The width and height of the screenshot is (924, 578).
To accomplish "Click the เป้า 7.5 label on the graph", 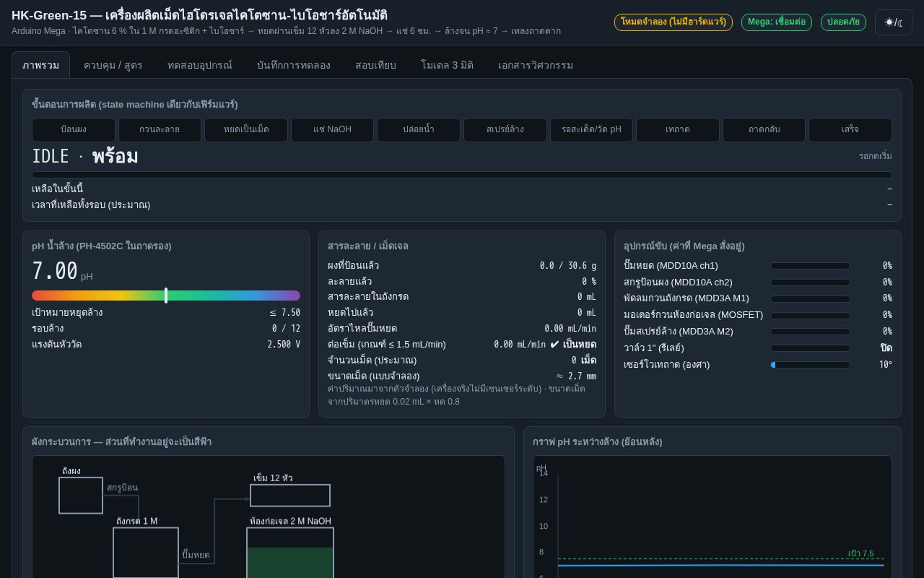I will (861, 553).
